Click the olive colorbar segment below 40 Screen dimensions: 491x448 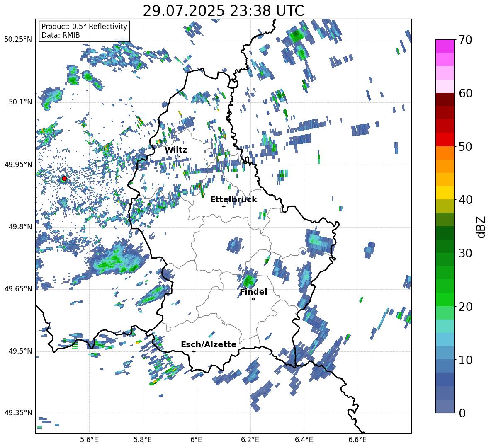pos(445,206)
